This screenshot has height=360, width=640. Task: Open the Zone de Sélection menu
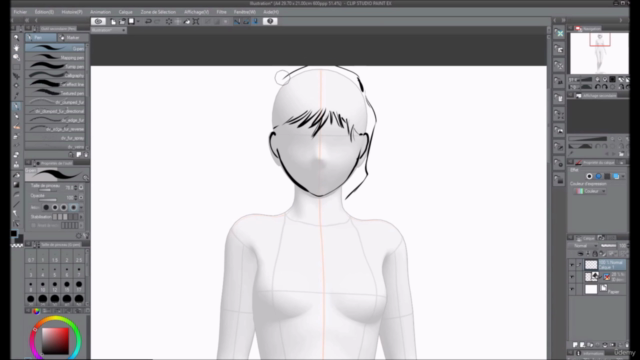(x=158, y=12)
